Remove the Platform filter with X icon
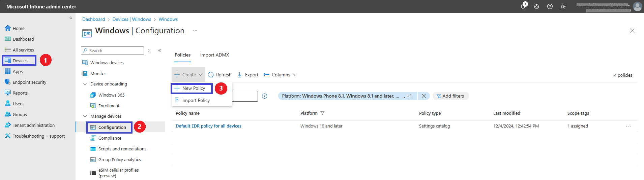The image size is (644, 180). pos(423,96)
